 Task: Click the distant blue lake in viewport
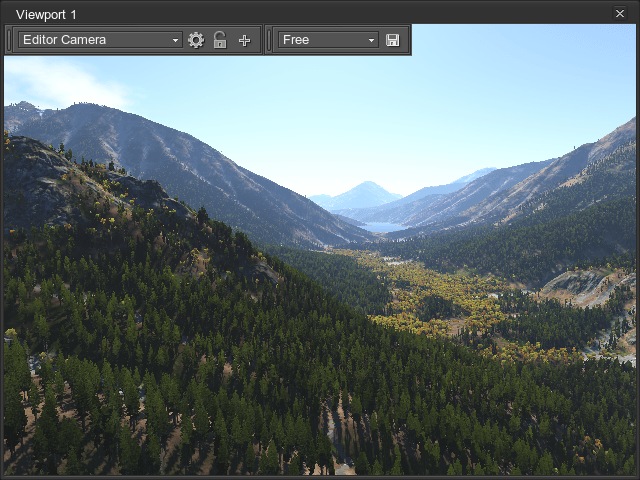[383, 227]
